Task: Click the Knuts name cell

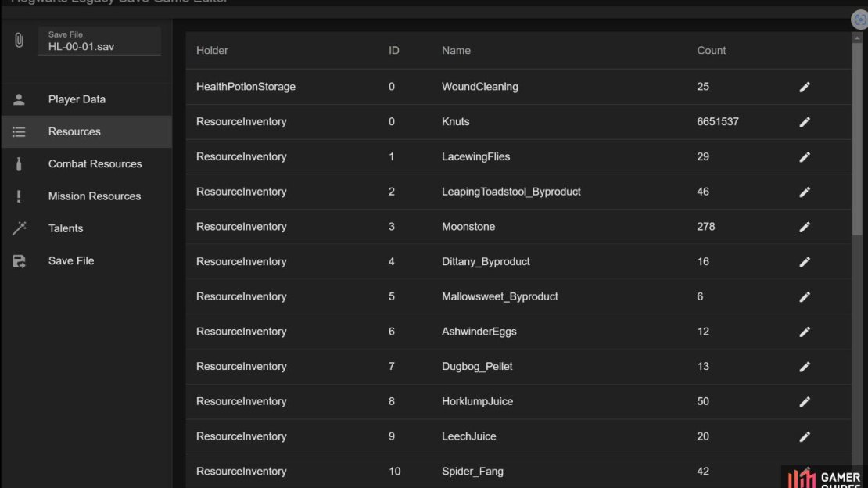Action: point(456,121)
